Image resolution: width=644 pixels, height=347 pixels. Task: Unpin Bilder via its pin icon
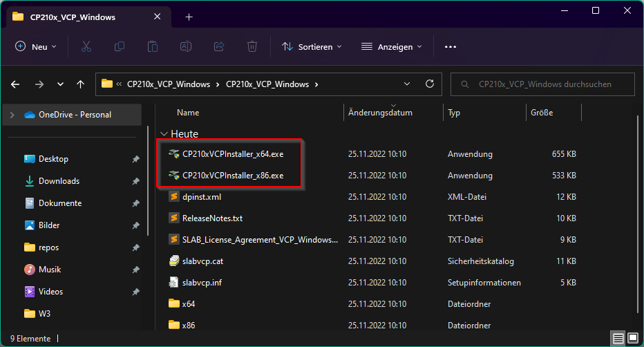[x=135, y=226]
